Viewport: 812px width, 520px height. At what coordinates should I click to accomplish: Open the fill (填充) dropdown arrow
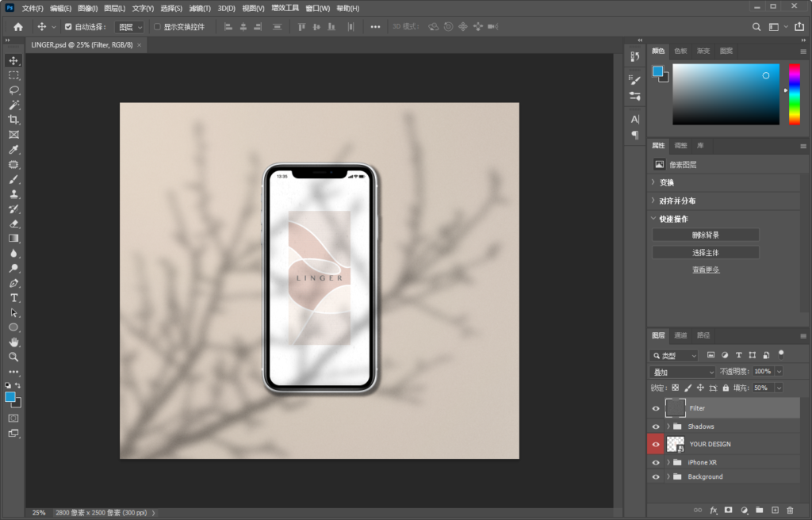(x=779, y=388)
